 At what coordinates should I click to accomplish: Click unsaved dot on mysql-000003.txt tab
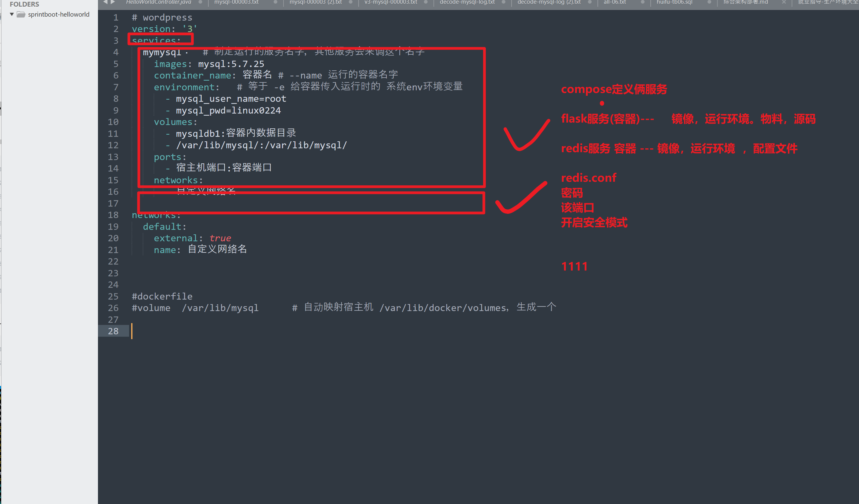click(275, 2)
